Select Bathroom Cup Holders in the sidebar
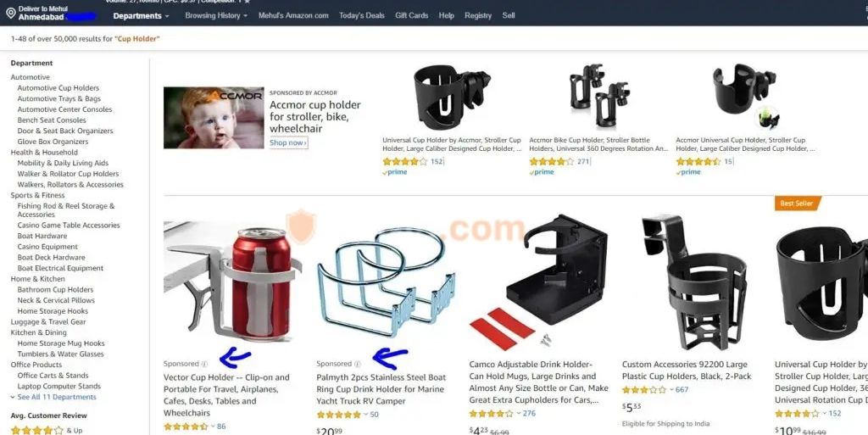This screenshot has width=868, height=435. 55,289
